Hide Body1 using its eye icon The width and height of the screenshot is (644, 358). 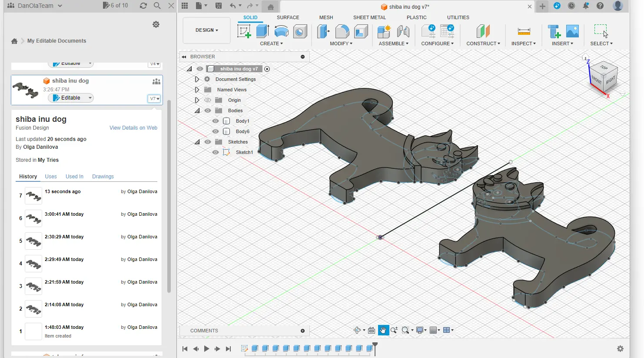click(216, 121)
